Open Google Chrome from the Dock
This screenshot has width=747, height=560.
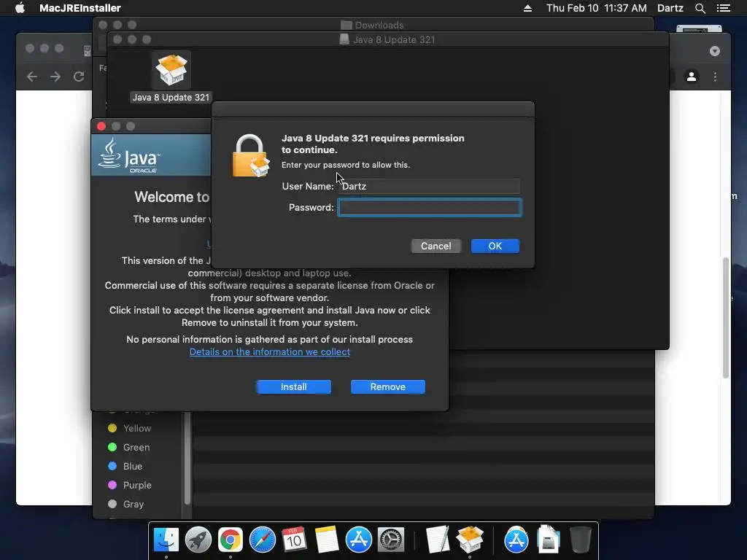click(x=230, y=540)
